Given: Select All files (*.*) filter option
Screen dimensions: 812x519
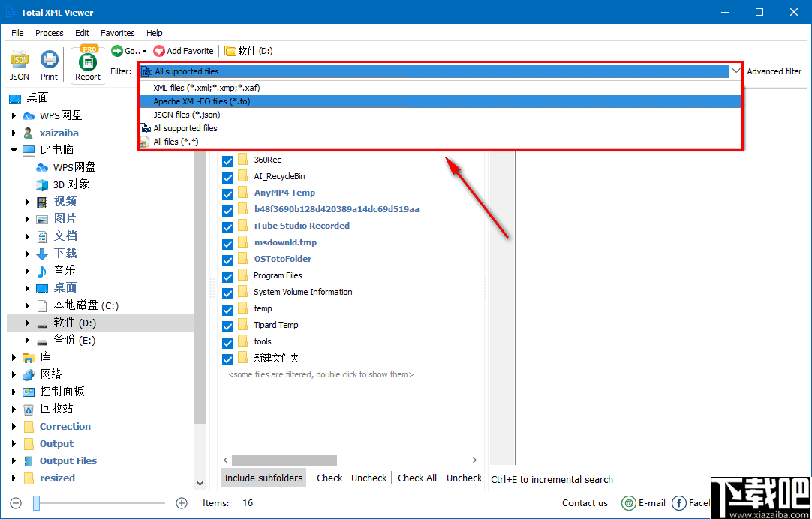Looking at the screenshot, I should pyautogui.click(x=441, y=142).
